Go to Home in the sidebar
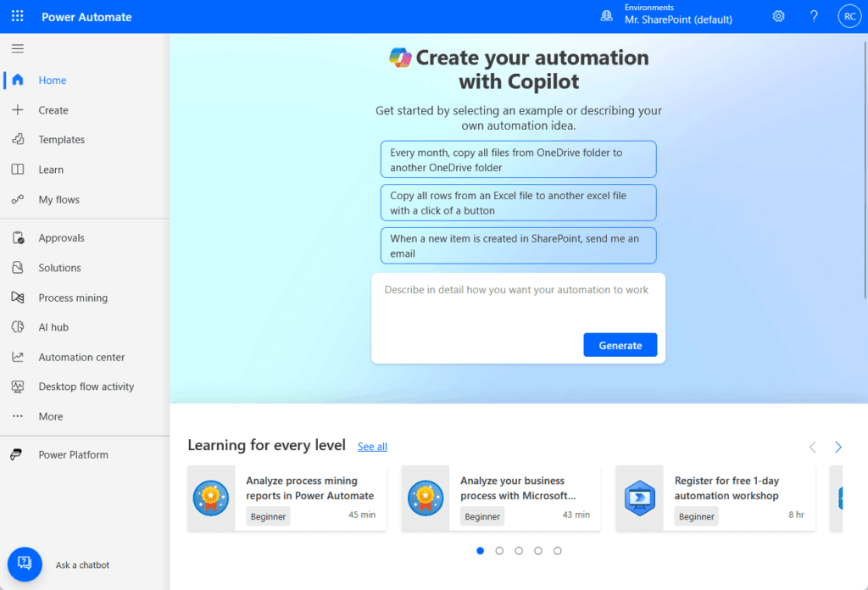The width and height of the screenshot is (868, 590). point(53,81)
